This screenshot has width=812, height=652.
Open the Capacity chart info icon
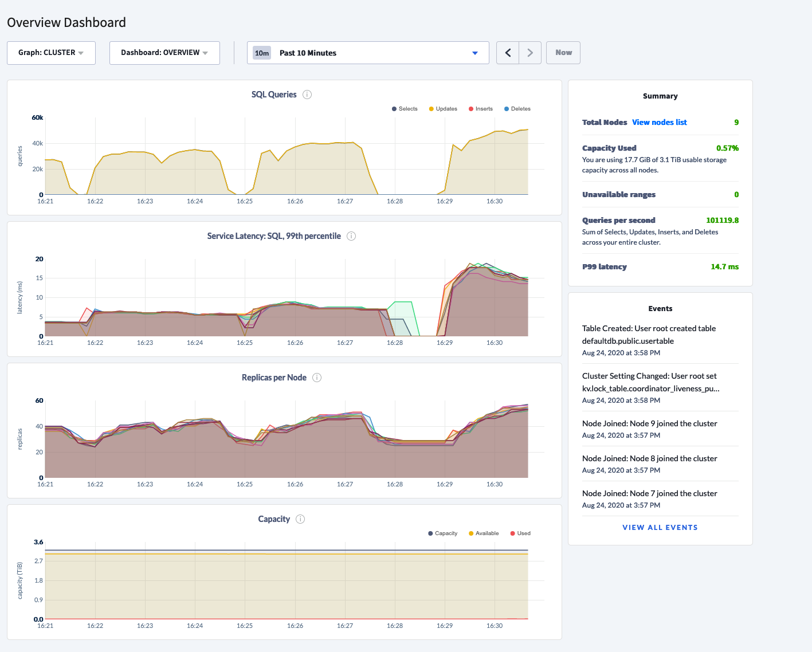coord(300,519)
